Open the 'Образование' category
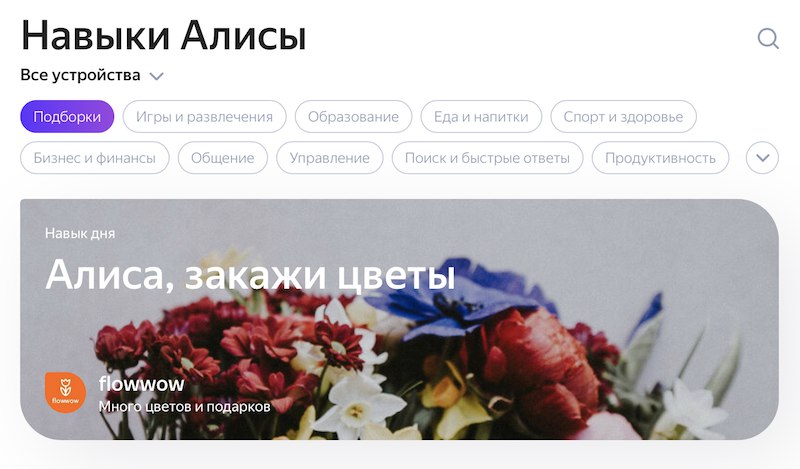The height and width of the screenshot is (469, 800). coord(353,116)
